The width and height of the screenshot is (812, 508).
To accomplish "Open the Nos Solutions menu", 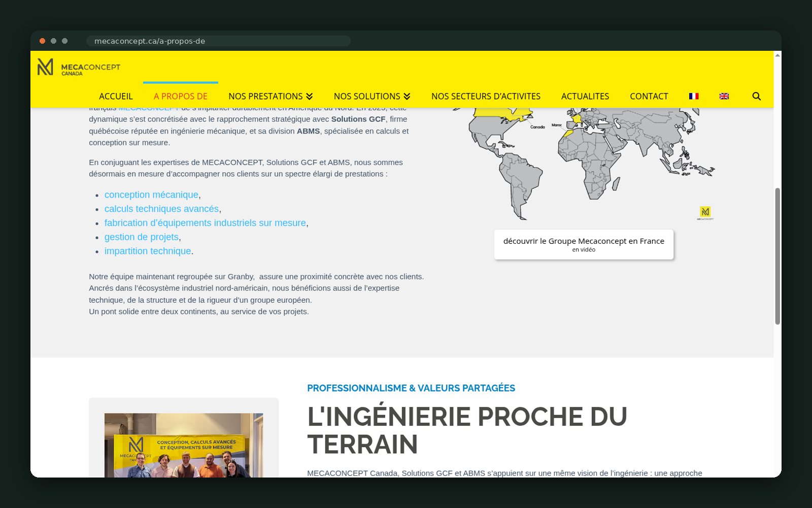I will (367, 96).
